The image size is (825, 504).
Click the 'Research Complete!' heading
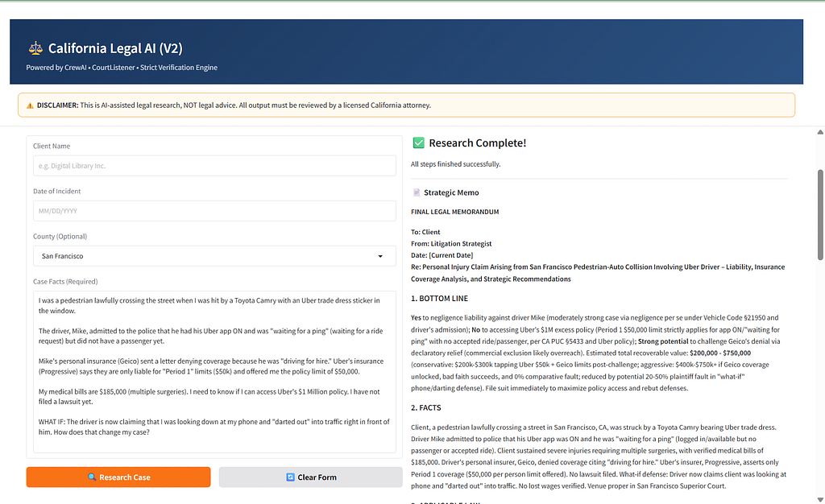tap(477, 143)
